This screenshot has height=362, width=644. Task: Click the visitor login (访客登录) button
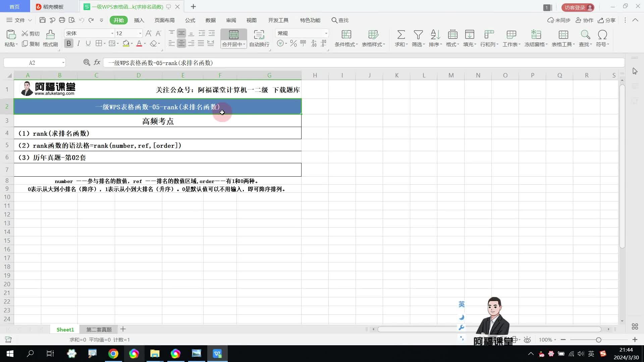(x=578, y=7)
